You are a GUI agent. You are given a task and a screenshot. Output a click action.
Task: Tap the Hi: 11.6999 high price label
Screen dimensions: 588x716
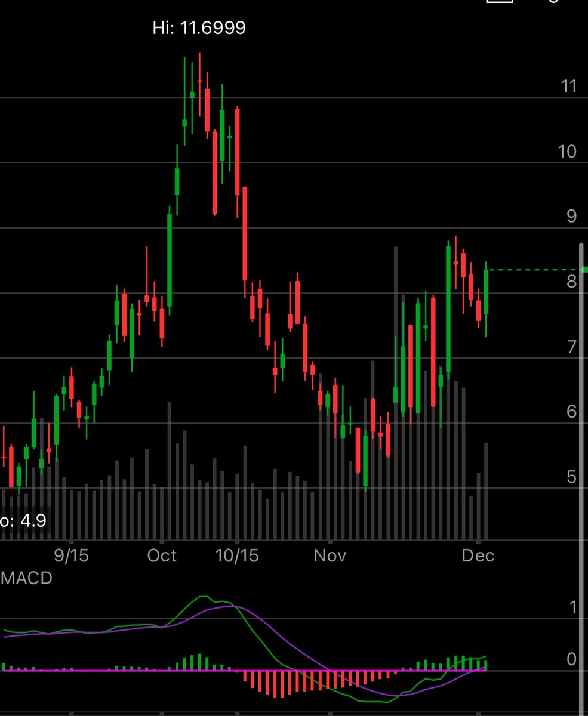pos(199,27)
